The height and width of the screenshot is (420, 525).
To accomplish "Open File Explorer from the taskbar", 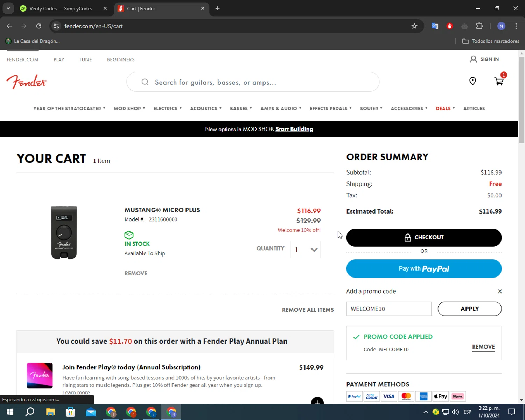I will 50,412.
